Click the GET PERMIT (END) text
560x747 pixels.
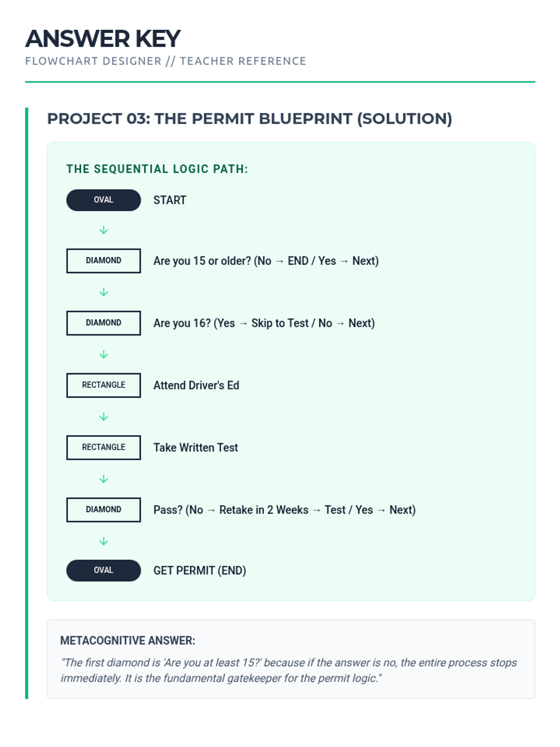(x=199, y=571)
